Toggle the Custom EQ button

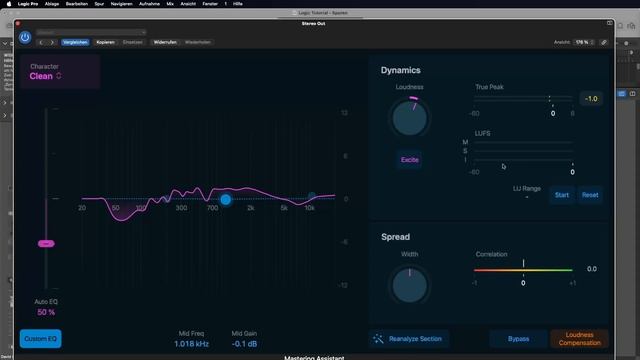tap(41, 338)
